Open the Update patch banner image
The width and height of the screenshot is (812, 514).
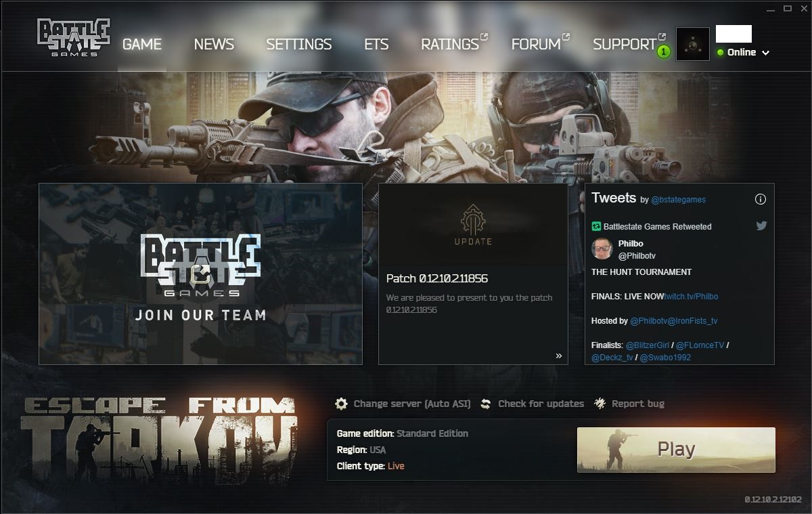coord(473,224)
